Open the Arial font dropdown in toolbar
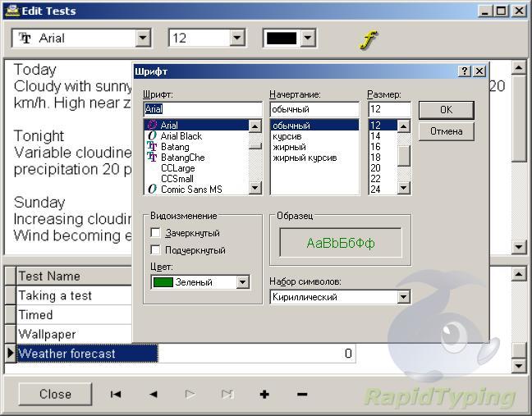 143,38
